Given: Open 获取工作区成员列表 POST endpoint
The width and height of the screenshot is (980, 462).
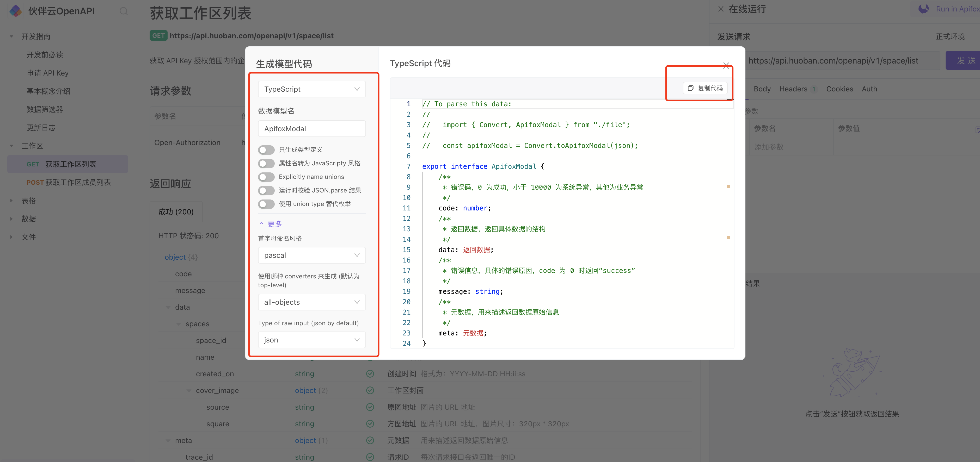Looking at the screenshot, I should click(x=69, y=183).
